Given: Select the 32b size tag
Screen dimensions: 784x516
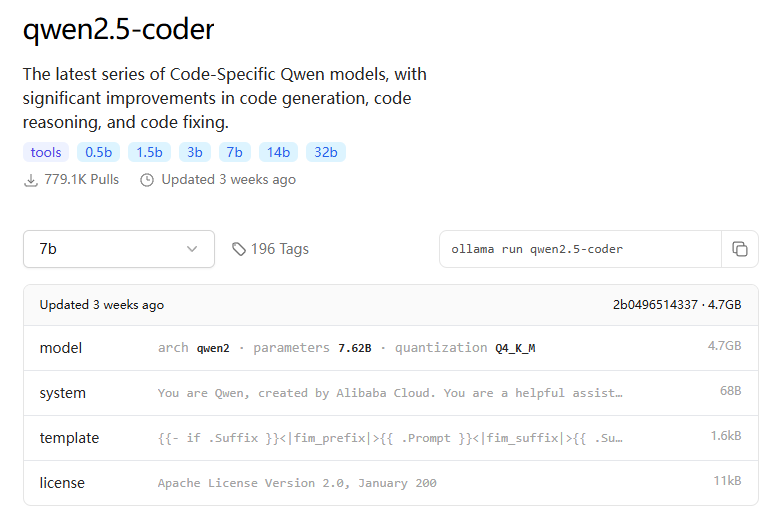Looking at the screenshot, I should tap(326, 152).
